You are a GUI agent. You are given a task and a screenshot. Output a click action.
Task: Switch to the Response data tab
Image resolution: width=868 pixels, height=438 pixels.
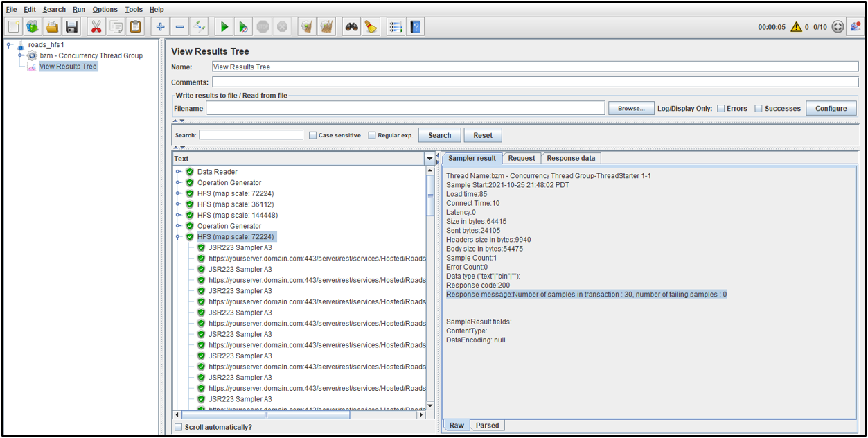pyautogui.click(x=571, y=158)
